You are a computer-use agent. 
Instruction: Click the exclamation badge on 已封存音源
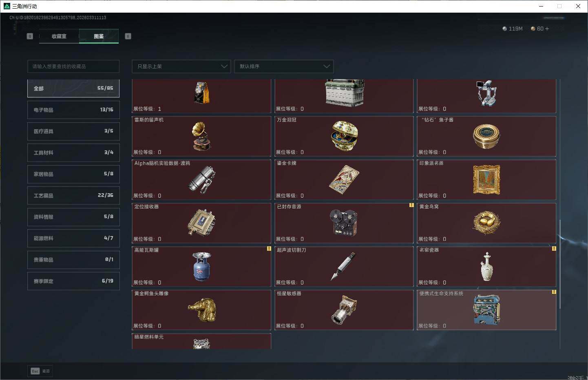pyautogui.click(x=411, y=205)
